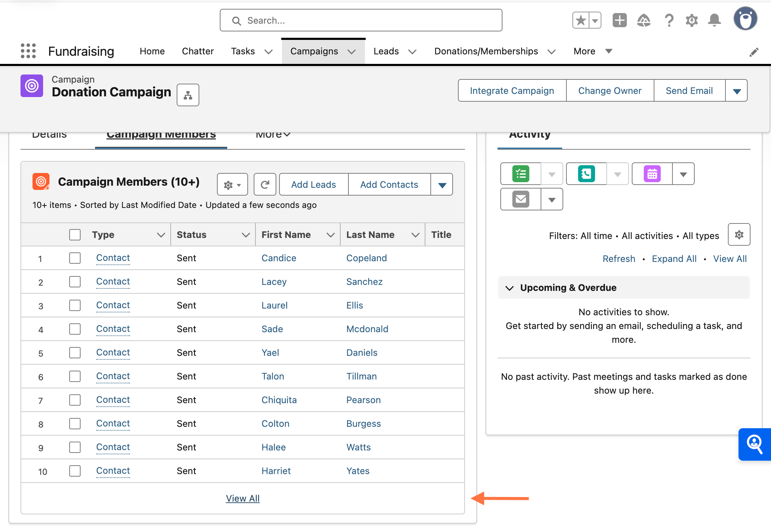Open the Notifications bell
The width and height of the screenshot is (771, 532).
point(714,20)
